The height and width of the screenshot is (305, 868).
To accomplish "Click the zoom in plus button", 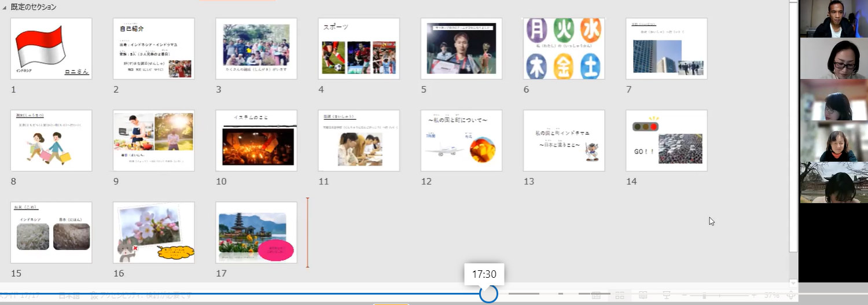I will 754,295.
